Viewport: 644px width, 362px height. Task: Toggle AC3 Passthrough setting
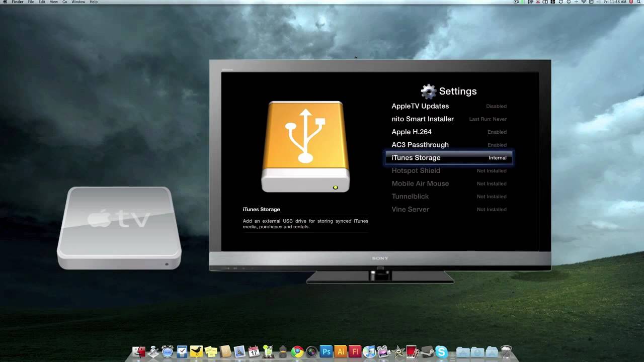point(449,145)
